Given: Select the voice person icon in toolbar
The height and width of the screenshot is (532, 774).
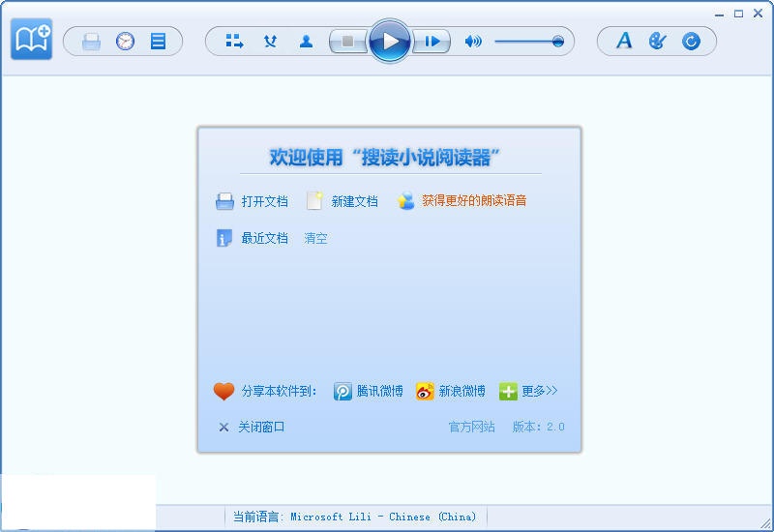Looking at the screenshot, I should point(306,41).
